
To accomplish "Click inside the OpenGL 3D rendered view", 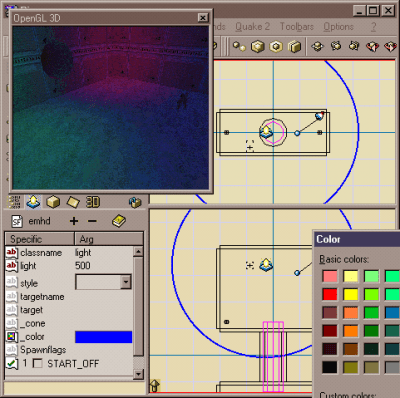I will [x=110, y=108].
